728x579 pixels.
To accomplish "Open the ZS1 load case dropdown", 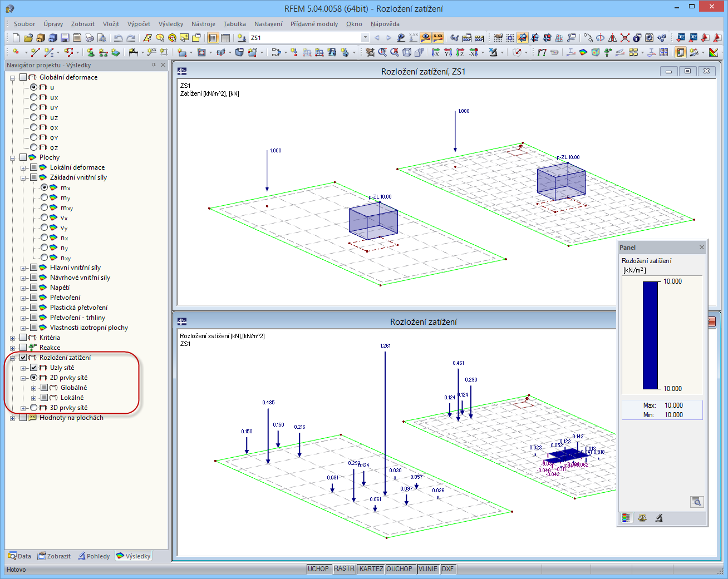I will click(365, 38).
